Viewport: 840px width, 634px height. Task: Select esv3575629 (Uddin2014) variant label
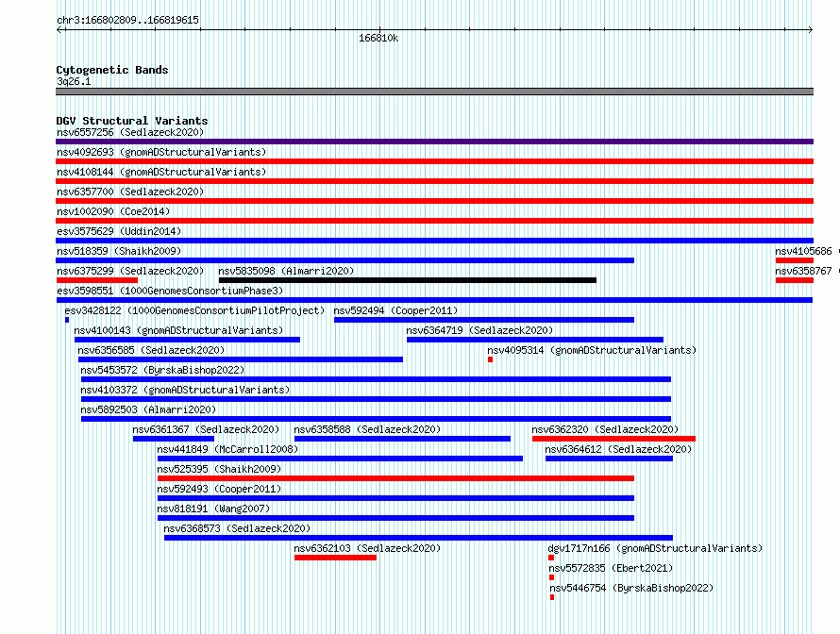119,231
